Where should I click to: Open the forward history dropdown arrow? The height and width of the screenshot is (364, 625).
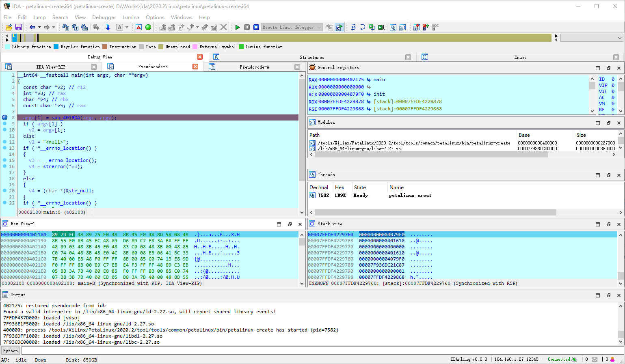(54, 27)
